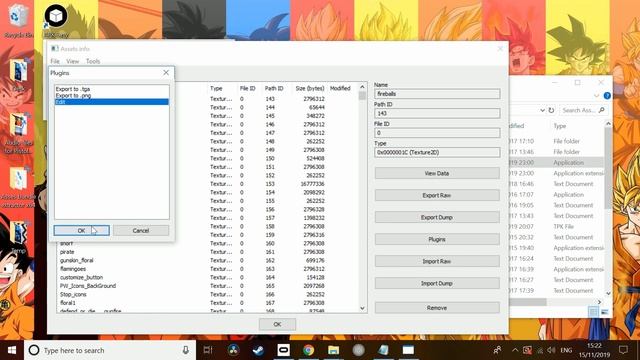Viewport: 640px width, 360px height.
Task: Select the pirate asset row
Action: [x=207, y=252]
